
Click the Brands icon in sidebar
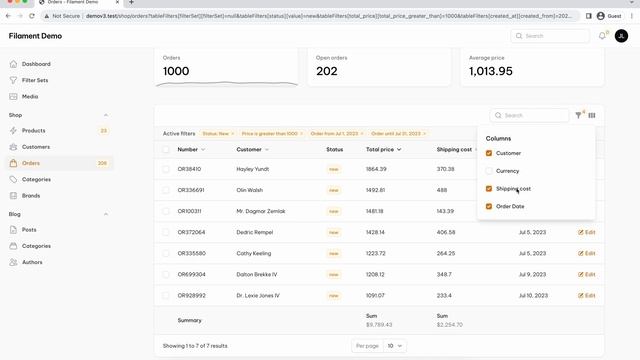13,196
